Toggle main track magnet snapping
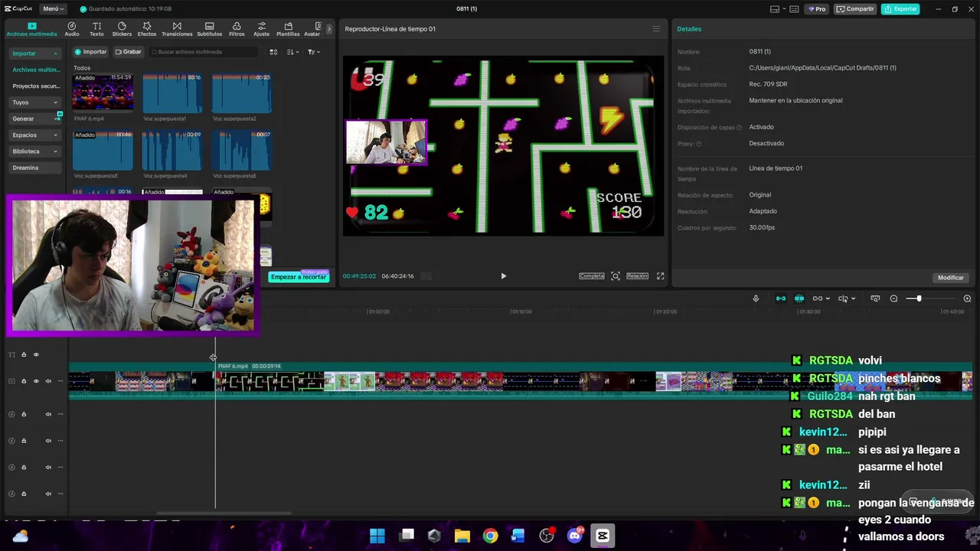 pyautogui.click(x=781, y=298)
